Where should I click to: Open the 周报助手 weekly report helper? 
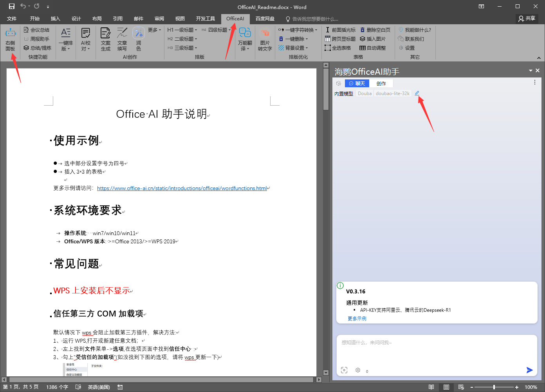(x=36, y=39)
